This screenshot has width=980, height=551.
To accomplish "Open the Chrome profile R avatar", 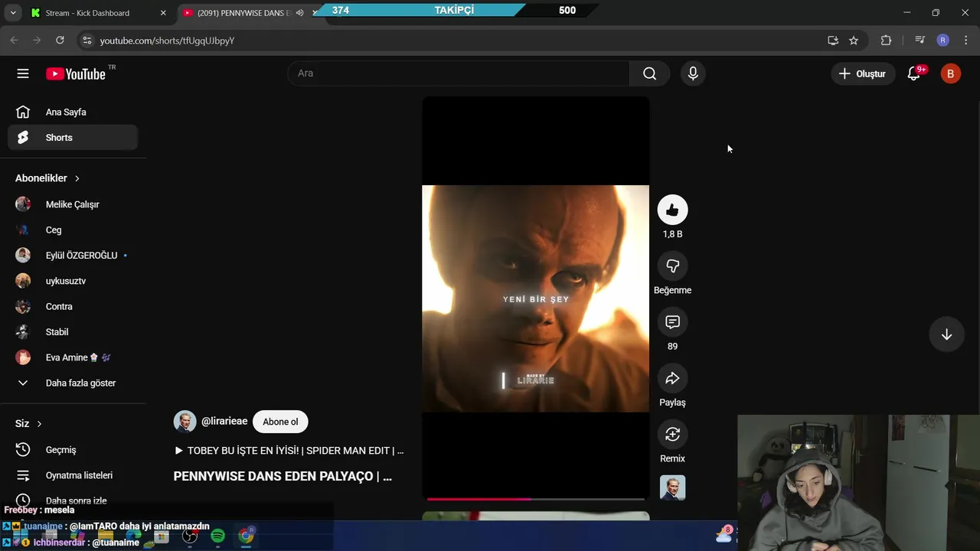I will click(x=943, y=41).
